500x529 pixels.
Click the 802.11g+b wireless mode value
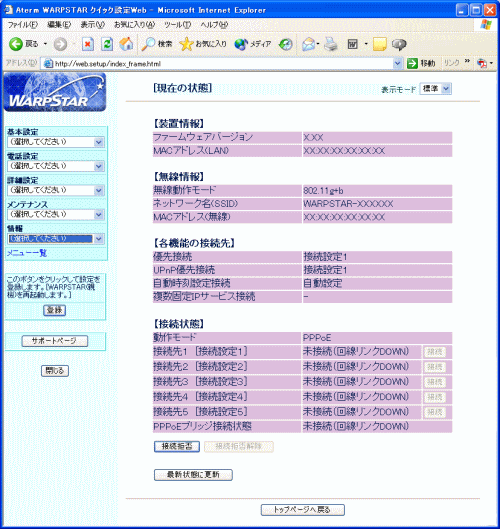[323, 191]
